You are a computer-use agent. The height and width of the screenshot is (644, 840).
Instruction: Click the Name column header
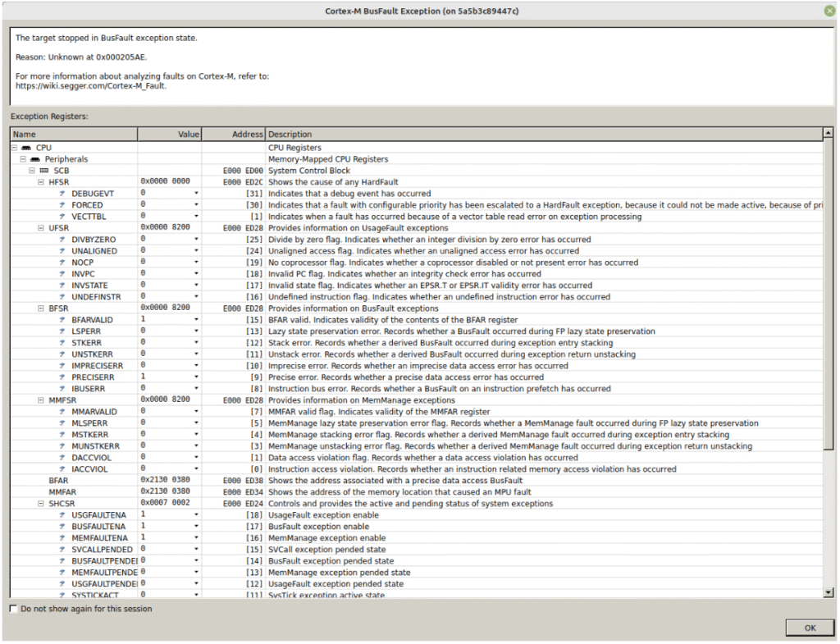[74, 135]
